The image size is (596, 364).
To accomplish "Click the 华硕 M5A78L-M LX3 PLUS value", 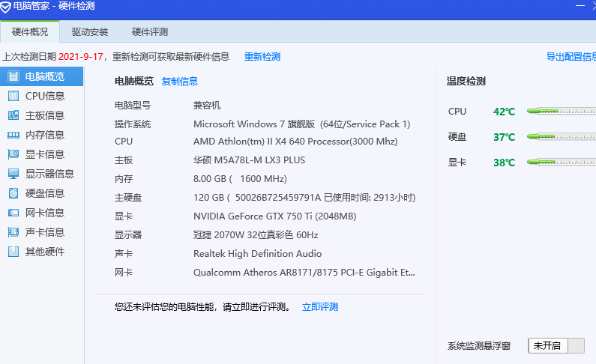I will tap(249, 160).
